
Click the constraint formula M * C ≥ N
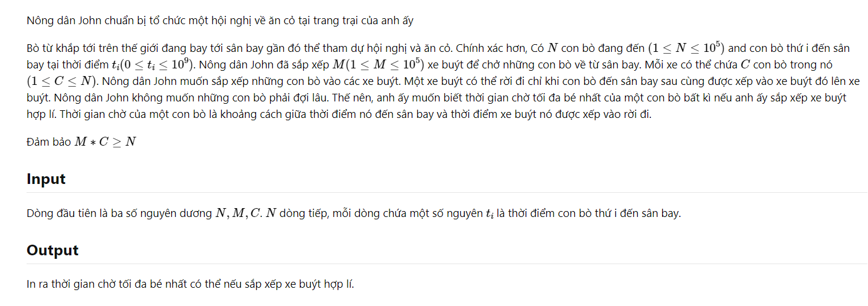click(x=104, y=142)
